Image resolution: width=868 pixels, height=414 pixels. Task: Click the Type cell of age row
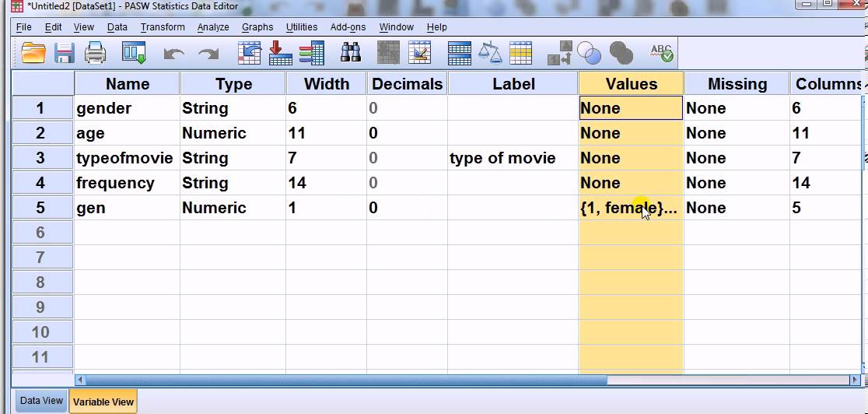(x=233, y=133)
